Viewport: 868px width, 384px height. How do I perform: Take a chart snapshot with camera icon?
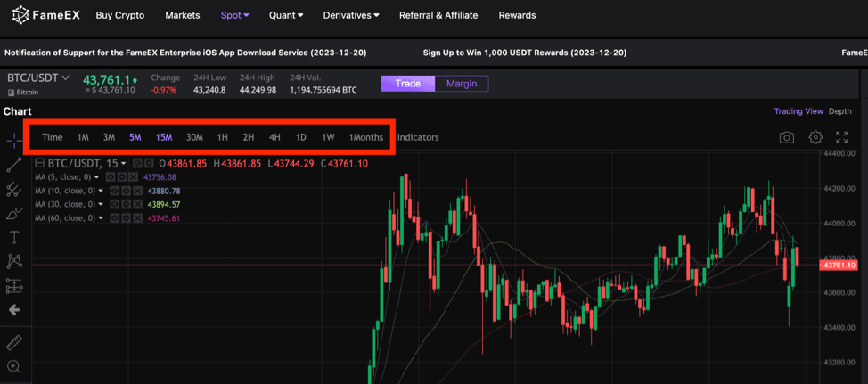(x=786, y=137)
